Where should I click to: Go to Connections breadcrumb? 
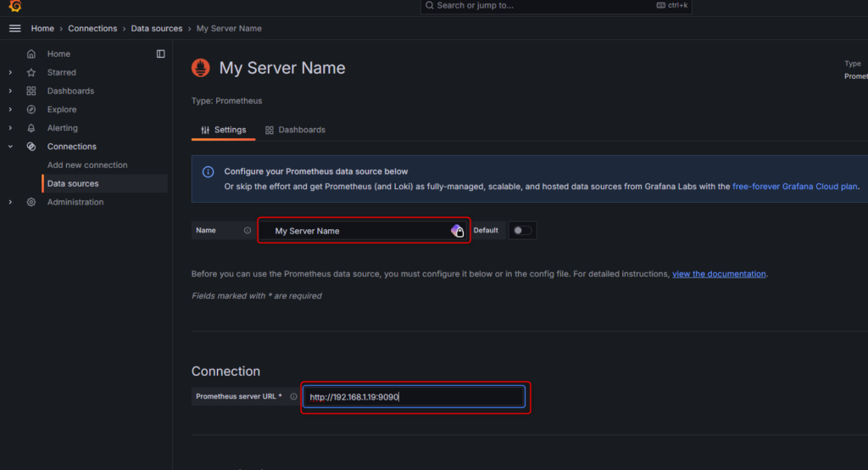pos(92,28)
